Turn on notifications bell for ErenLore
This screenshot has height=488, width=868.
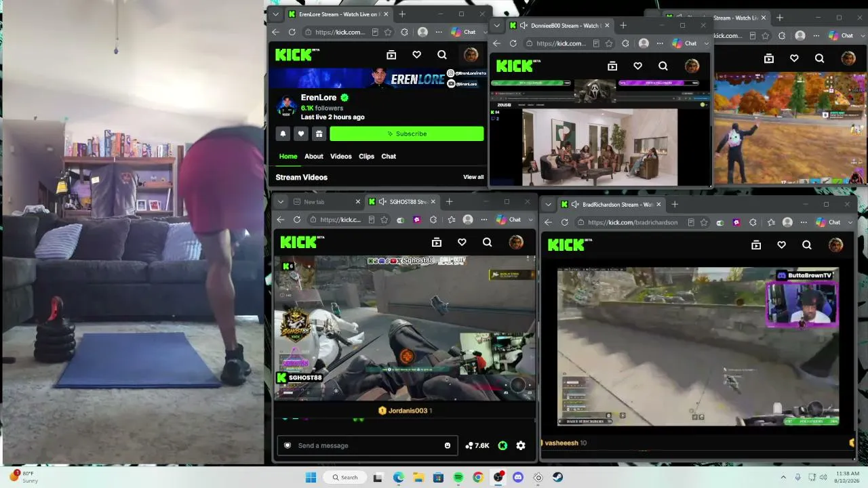[x=283, y=134]
